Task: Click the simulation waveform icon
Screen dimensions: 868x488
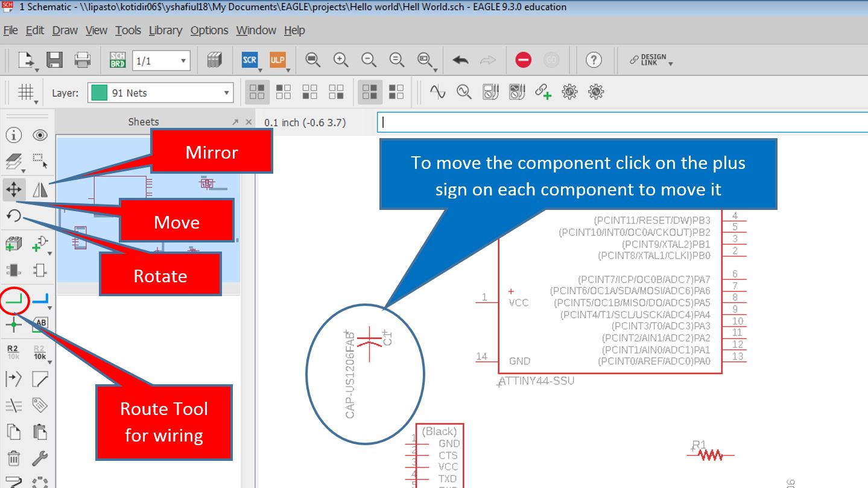Action: point(437,92)
